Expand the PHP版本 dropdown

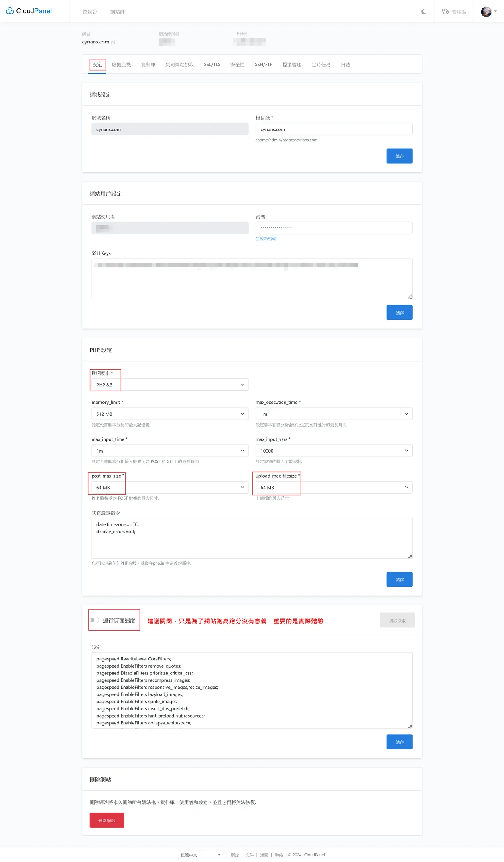click(x=170, y=385)
